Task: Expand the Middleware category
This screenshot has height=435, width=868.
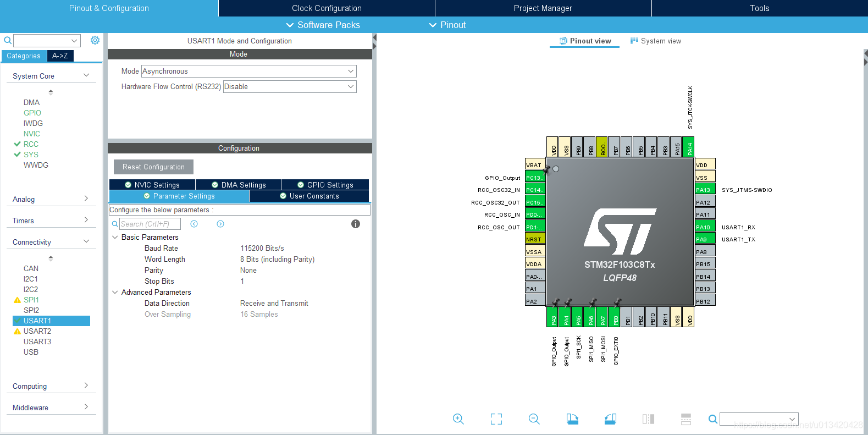Action: (x=86, y=407)
